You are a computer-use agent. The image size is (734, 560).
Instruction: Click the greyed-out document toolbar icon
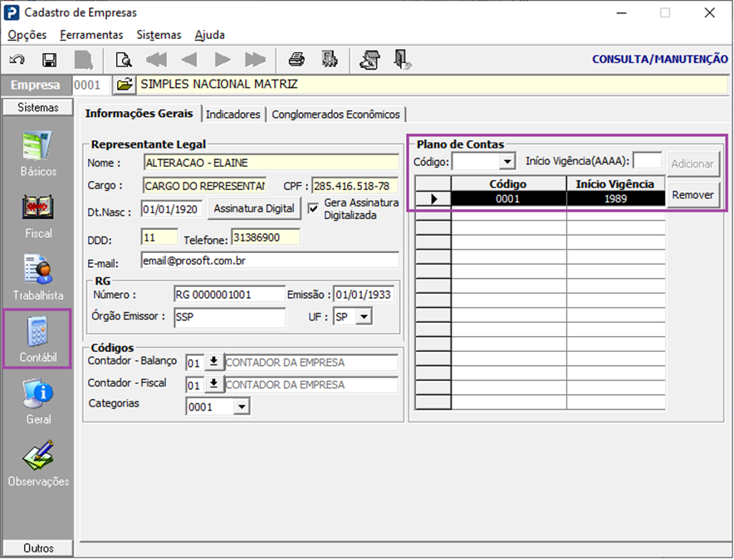coord(84,60)
